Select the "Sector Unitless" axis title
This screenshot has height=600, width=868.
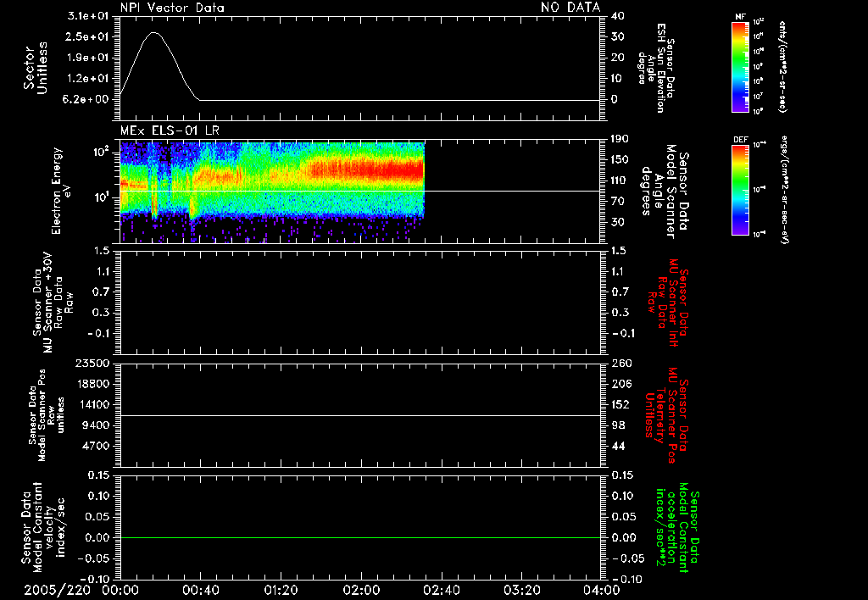coord(36,68)
